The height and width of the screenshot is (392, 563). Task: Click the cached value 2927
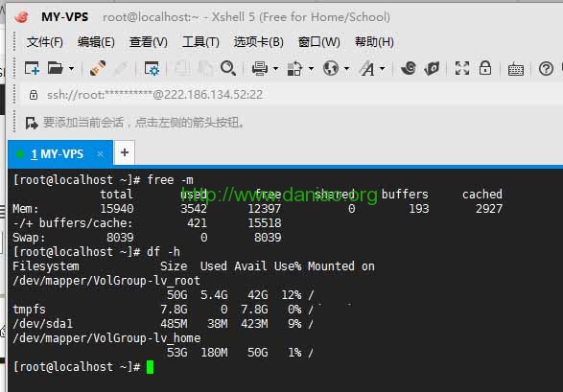coord(489,209)
